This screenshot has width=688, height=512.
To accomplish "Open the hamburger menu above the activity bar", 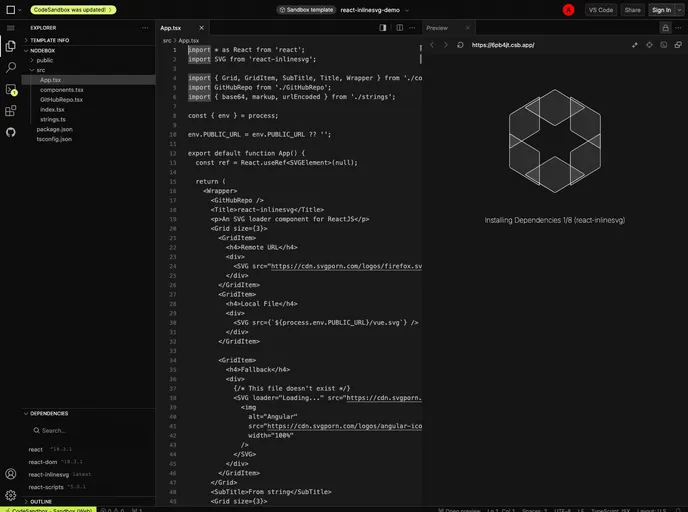I will (x=11, y=28).
